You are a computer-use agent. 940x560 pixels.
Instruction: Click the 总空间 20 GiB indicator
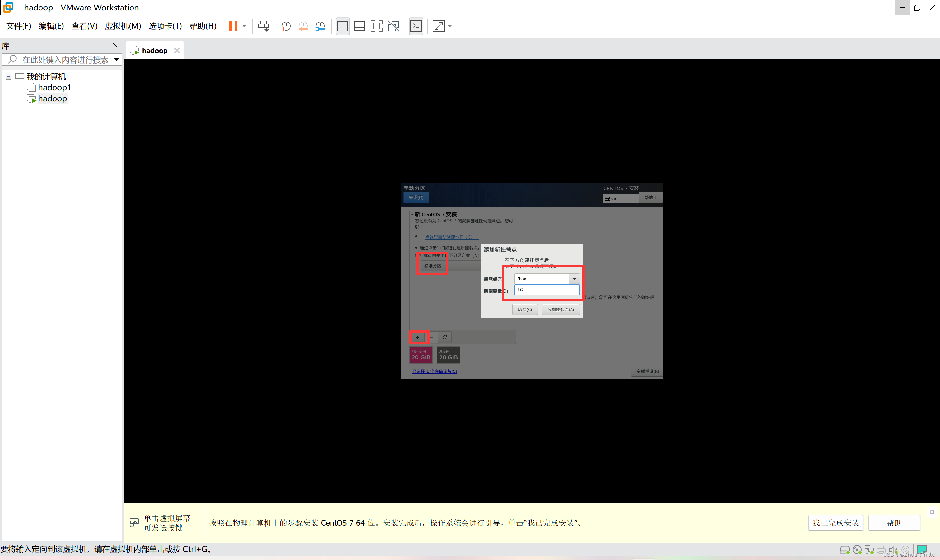[448, 355]
